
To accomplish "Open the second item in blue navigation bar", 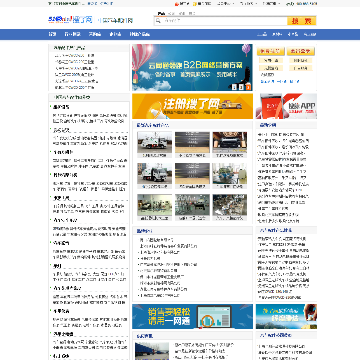I will [x=72, y=34].
